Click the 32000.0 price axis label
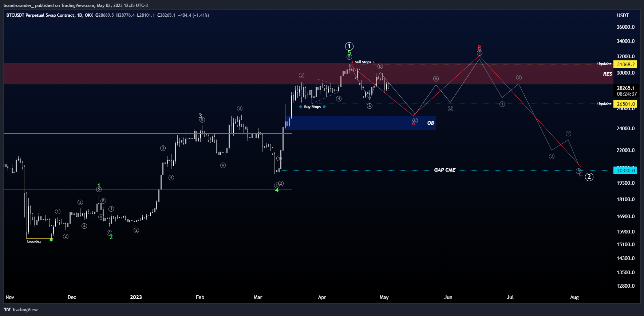644x316 pixels. 626,56
